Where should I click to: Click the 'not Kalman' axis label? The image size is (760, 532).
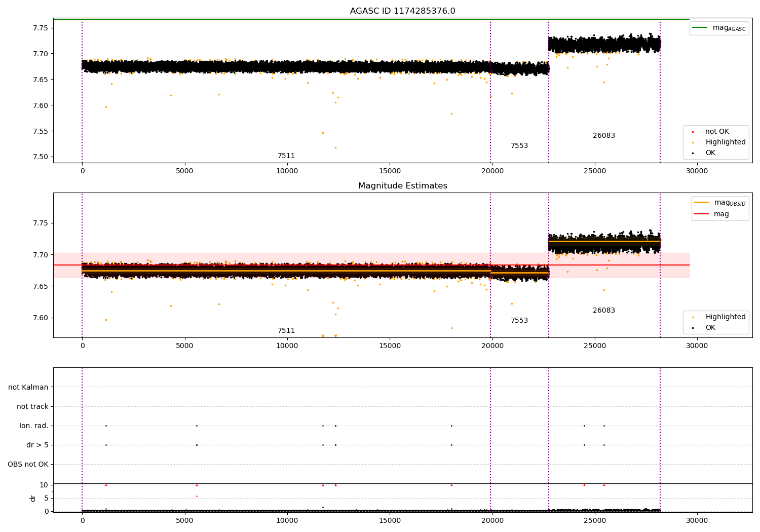point(28,388)
